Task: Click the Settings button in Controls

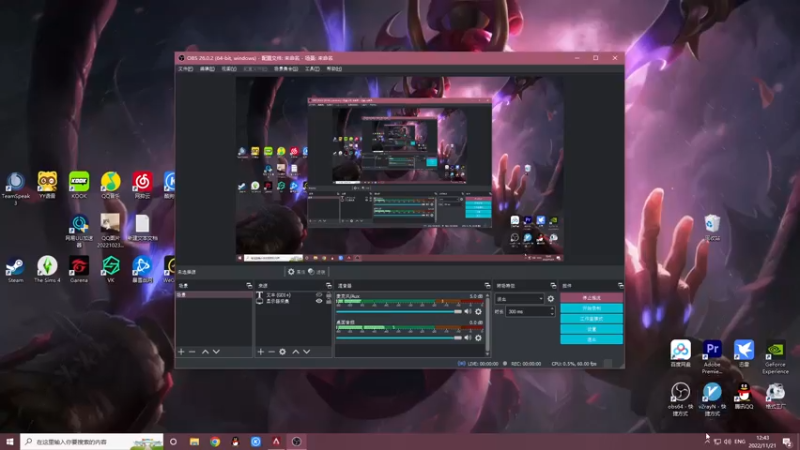Action: tap(591, 329)
